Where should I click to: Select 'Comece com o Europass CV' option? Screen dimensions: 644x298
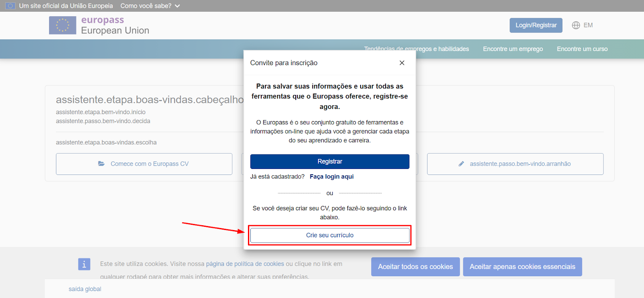144,164
